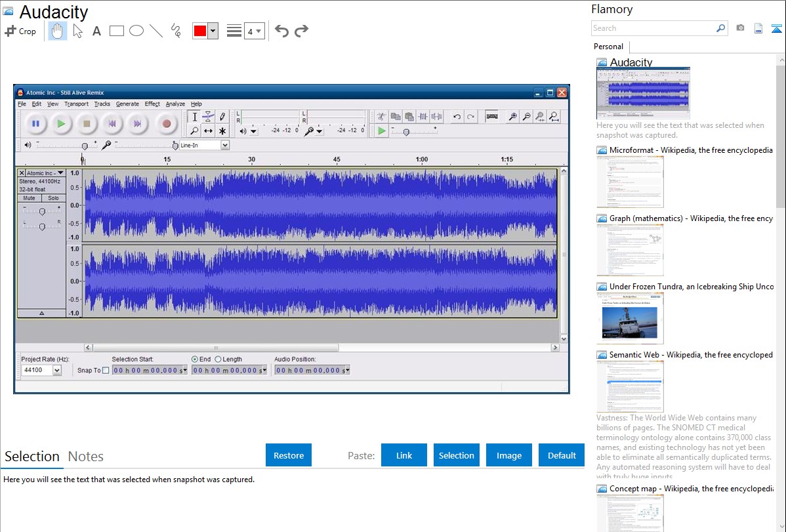Image resolution: width=786 pixels, height=532 pixels.
Task: Activate the hand pan tool
Action: tap(58, 31)
